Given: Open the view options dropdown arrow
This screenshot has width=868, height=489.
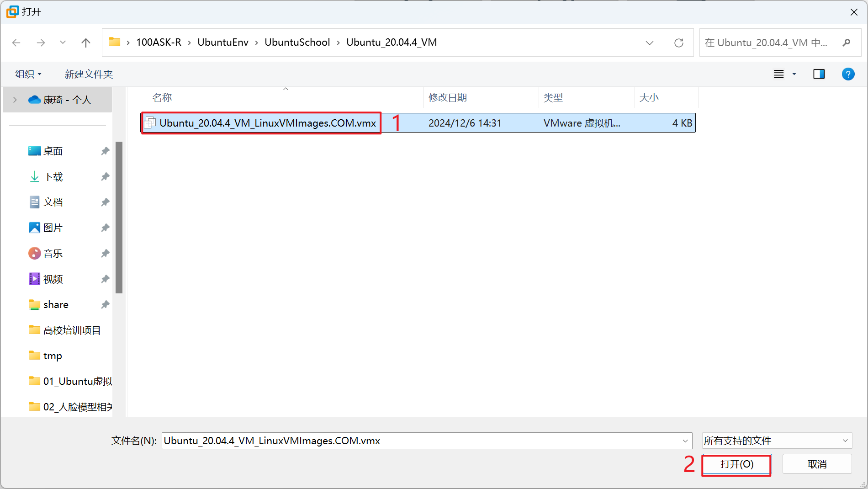Looking at the screenshot, I should [794, 74].
